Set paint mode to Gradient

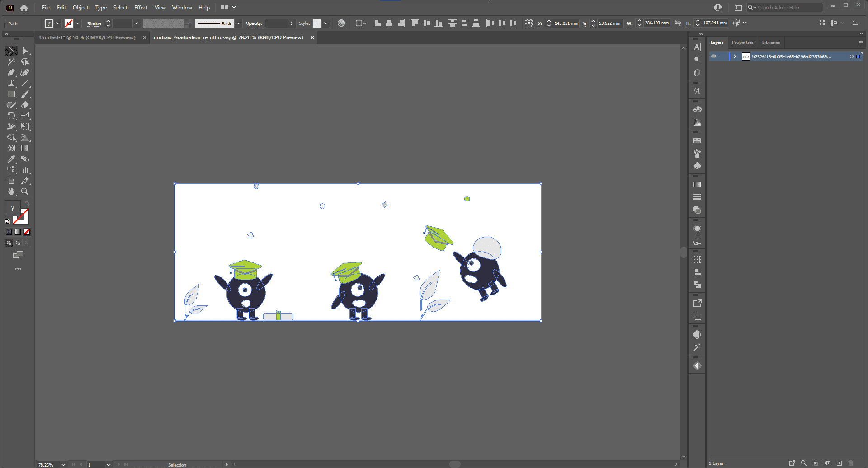coord(18,232)
